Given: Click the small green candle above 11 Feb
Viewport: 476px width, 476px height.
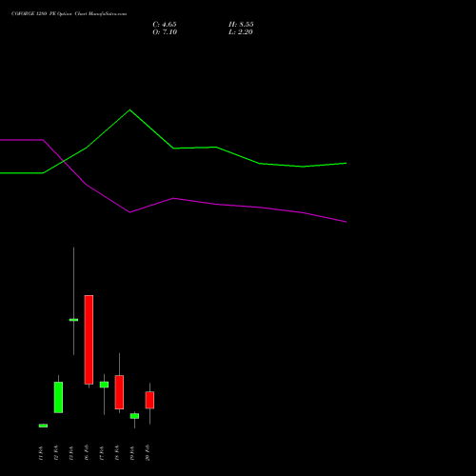Looking at the screenshot, I should tap(43, 426).
